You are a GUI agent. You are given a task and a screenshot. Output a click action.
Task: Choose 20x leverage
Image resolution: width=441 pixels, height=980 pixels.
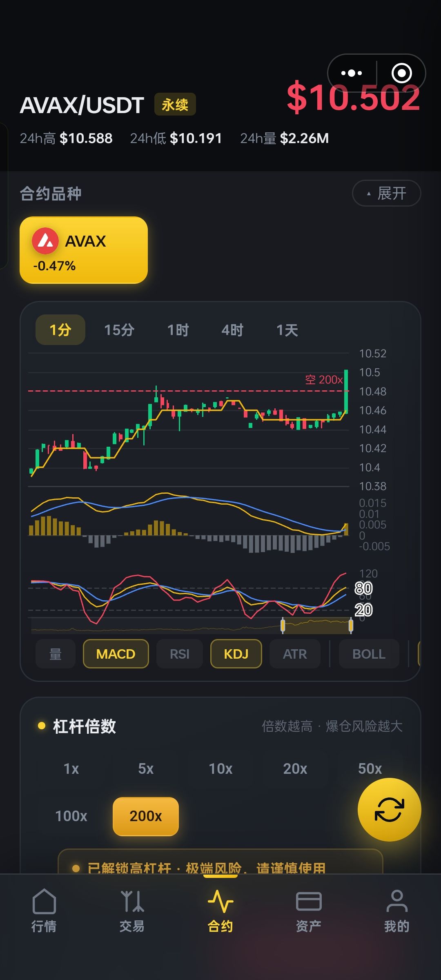pos(295,768)
